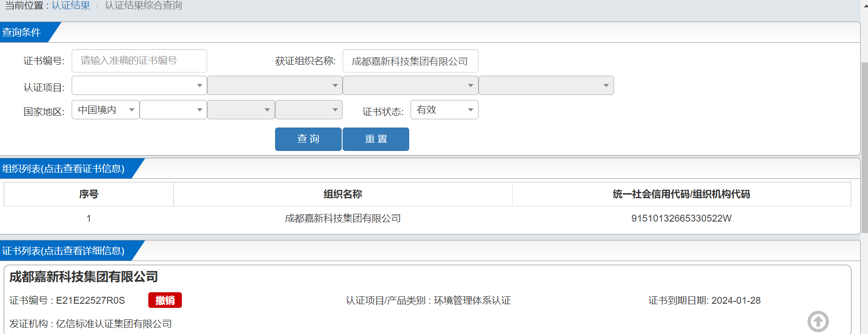The height and width of the screenshot is (334, 868).
Task: Click certificate number E21E22527R0S
Action: (90, 301)
